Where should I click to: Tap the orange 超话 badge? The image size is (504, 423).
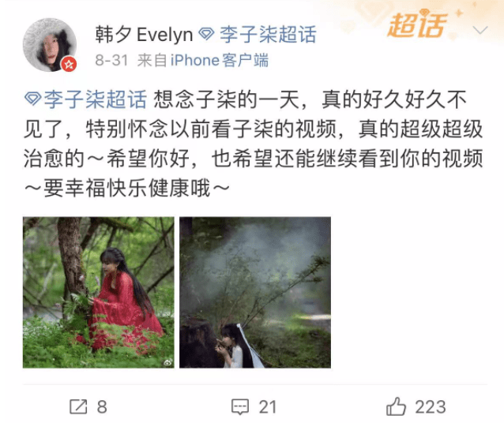pyautogui.click(x=417, y=25)
